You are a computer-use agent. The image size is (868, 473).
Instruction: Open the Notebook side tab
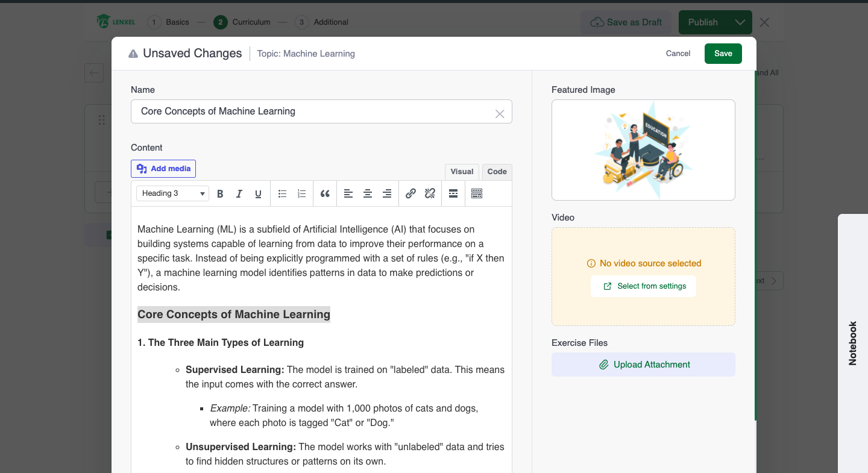click(x=853, y=343)
